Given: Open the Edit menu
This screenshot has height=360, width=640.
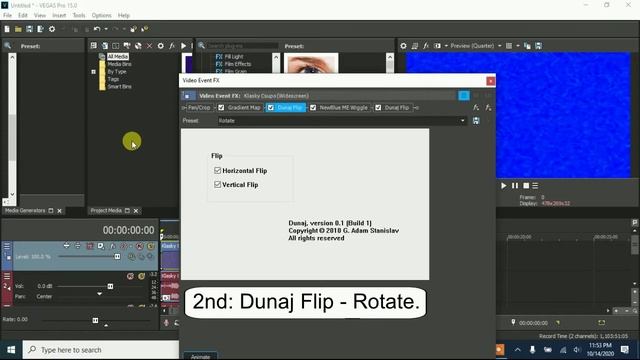Looking at the screenshot, I should [23, 15].
